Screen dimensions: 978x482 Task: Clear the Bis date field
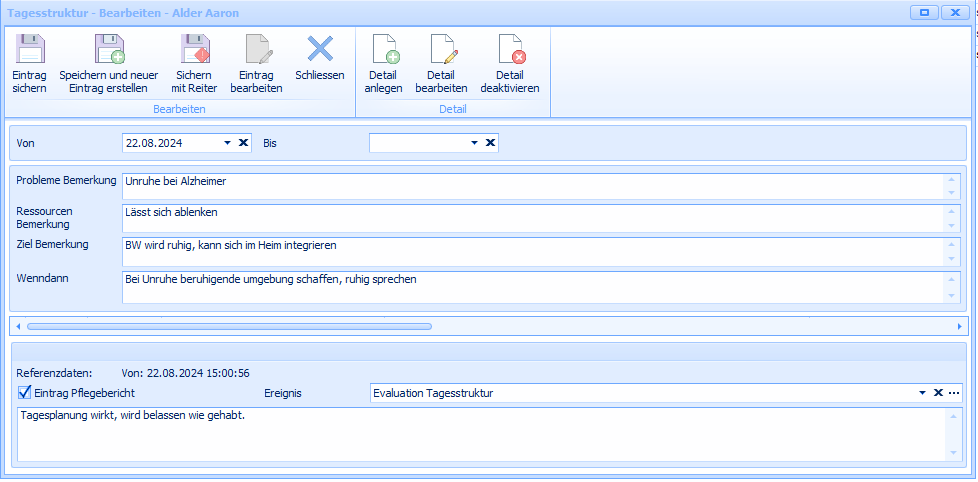(490, 143)
